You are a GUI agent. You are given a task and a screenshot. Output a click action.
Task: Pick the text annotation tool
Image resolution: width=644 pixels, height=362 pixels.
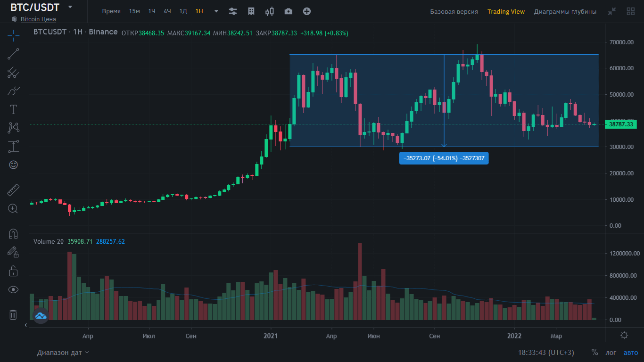(x=13, y=109)
